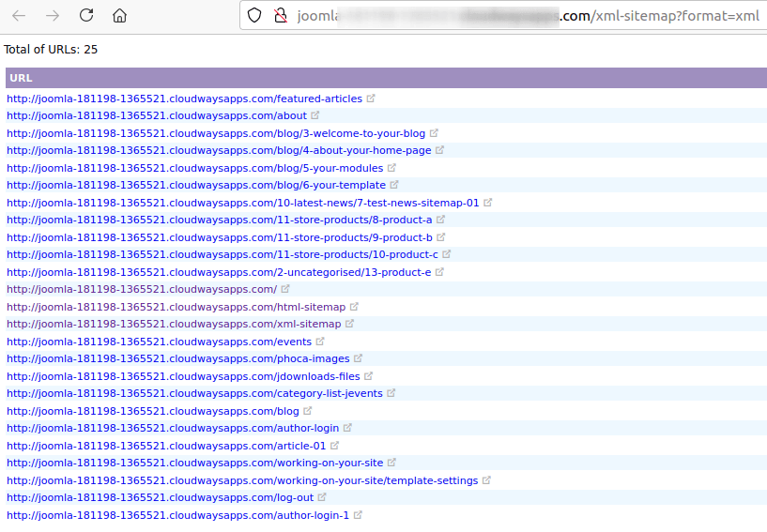Open 2-uncategorised/13-product-e link
This screenshot has height=532, width=767.
coord(219,272)
